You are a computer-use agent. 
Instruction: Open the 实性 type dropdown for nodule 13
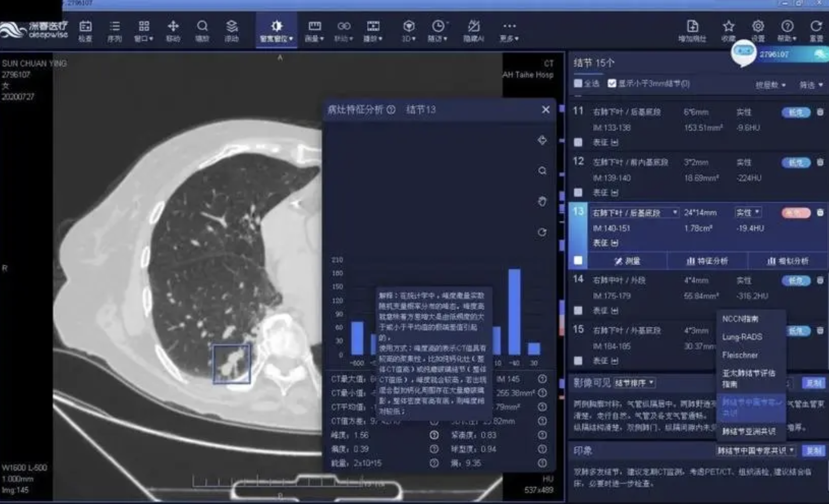pos(748,213)
